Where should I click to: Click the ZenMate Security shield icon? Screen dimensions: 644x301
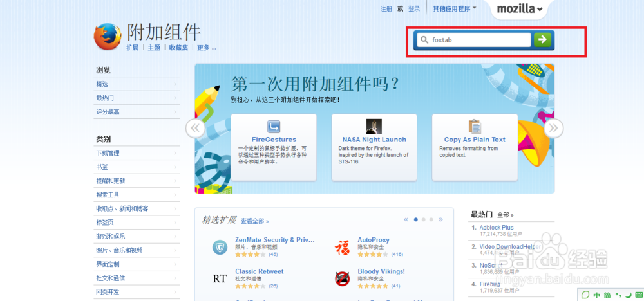220,247
